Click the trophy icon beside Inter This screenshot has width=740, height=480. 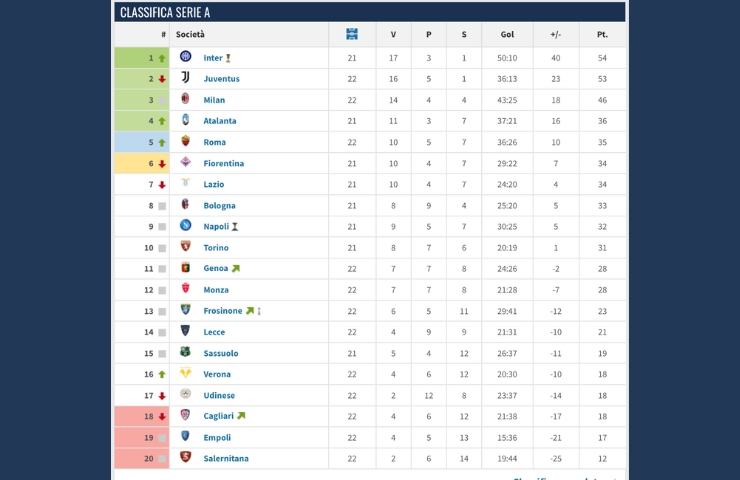(x=228, y=58)
